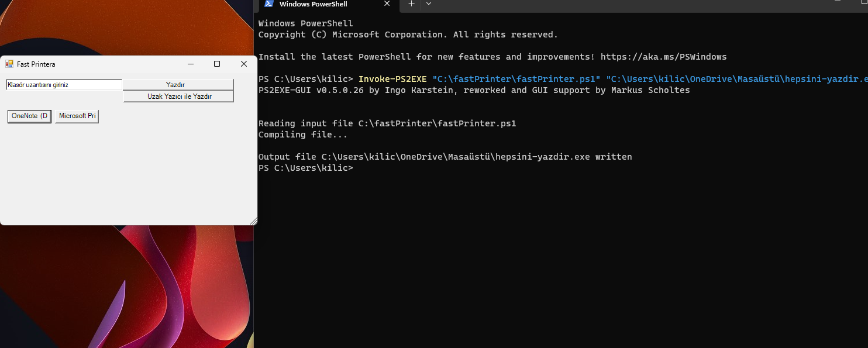868x348 pixels.
Task: Select the OneNote (D printer button
Action: tap(29, 116)
